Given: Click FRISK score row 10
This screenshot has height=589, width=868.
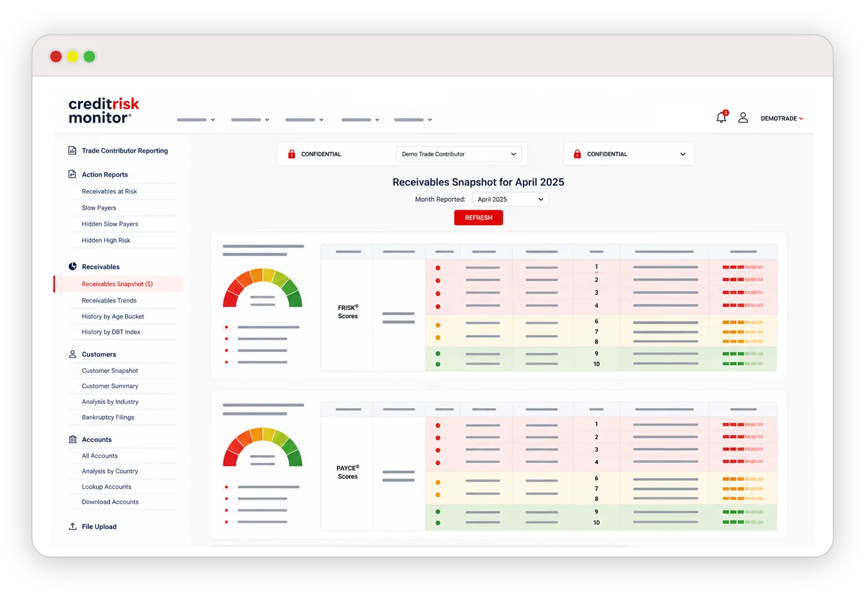Looking at the screenshot, I should click(601, 364).
